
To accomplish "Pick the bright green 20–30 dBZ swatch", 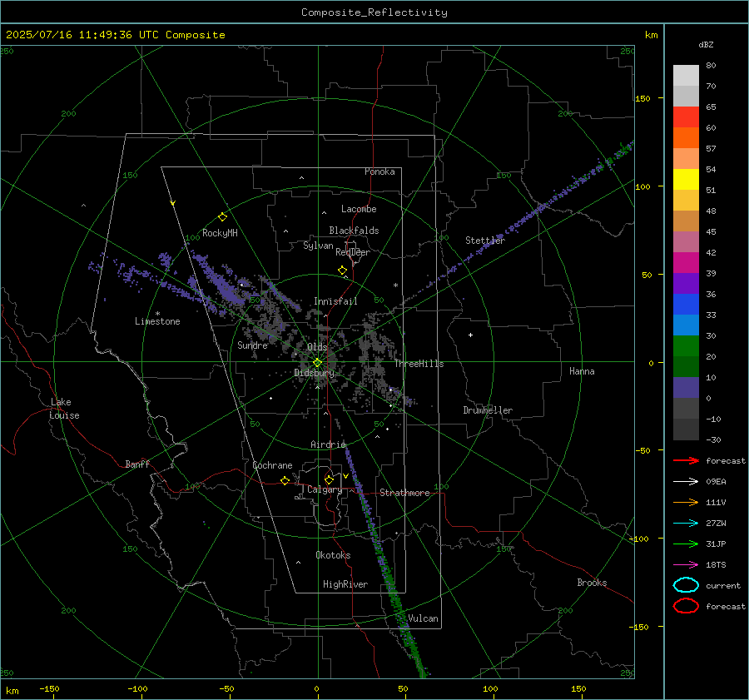I will (686, 346).
